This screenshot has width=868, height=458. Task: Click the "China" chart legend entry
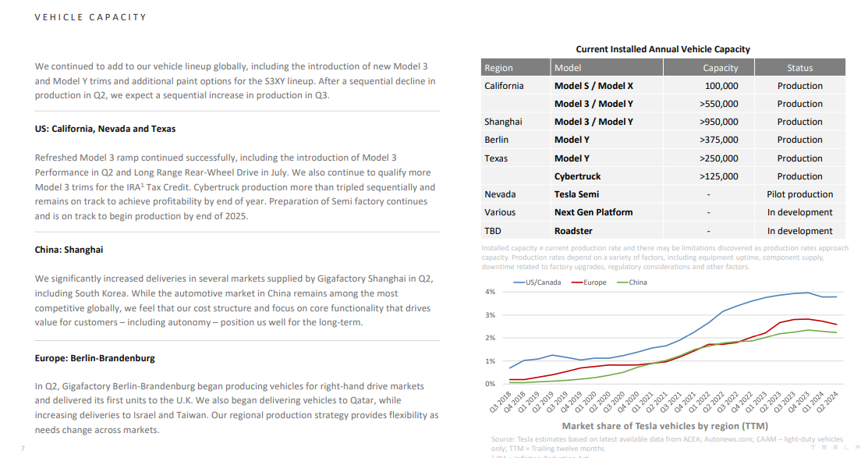pos(632,282)
